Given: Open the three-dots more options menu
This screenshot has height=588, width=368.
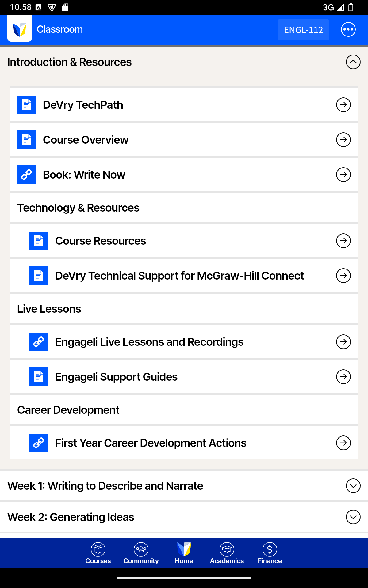Looking at the screenshot, I should click(348, 29).
